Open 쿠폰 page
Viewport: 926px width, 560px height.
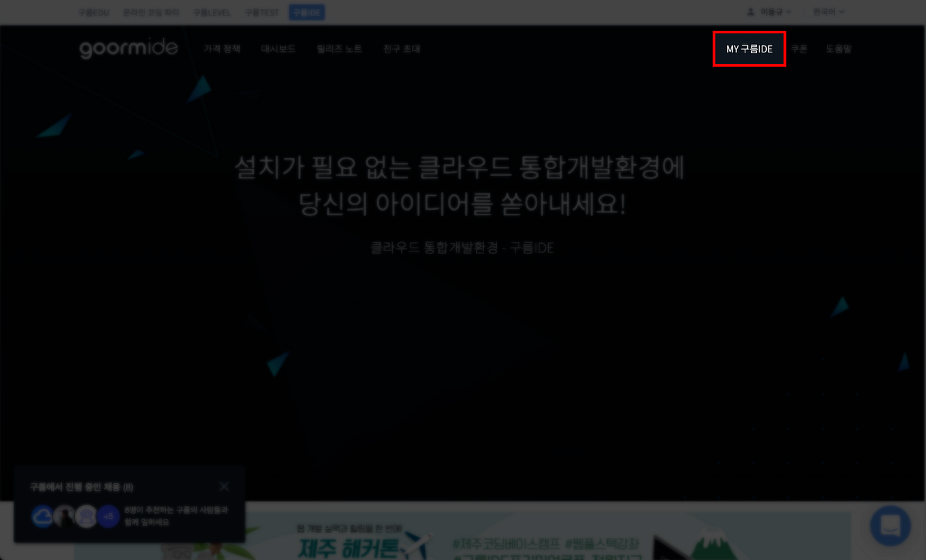(799, 48)
